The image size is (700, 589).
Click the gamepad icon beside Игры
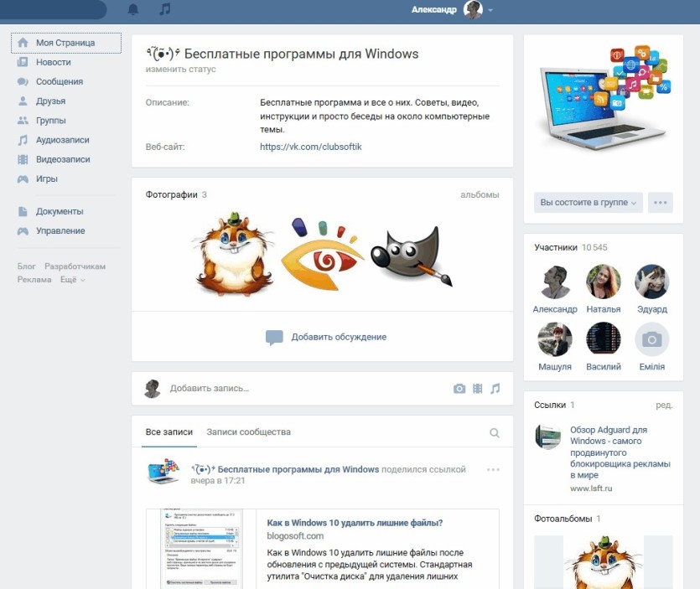(x=23, y=179)
